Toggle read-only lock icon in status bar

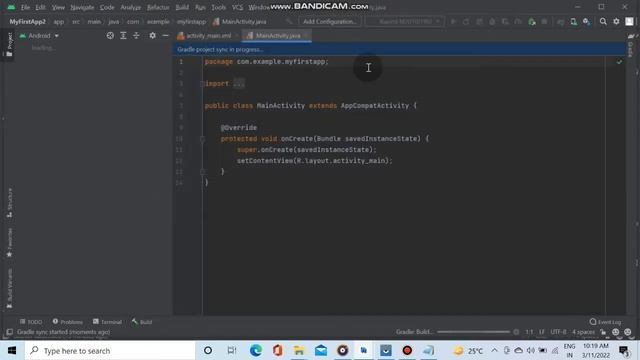coord(603,332)
